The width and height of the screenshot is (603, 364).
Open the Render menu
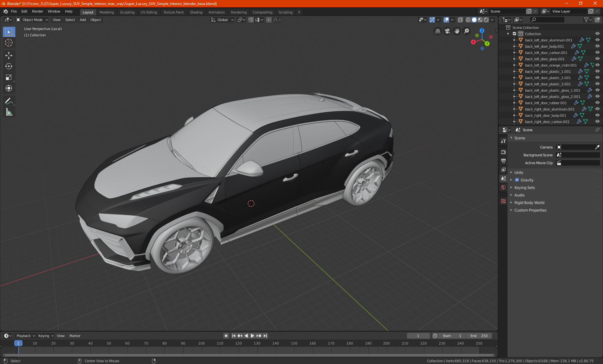tap(37, 11)
